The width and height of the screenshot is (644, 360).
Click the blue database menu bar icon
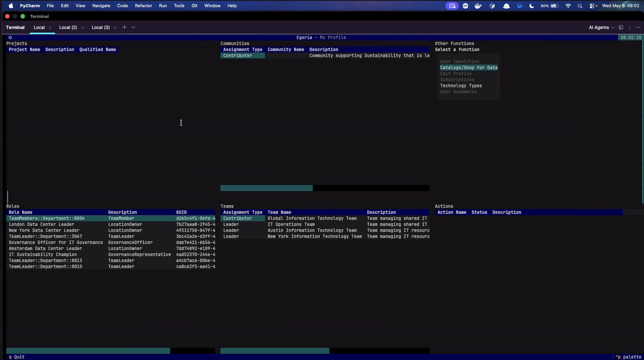point(520,6)
